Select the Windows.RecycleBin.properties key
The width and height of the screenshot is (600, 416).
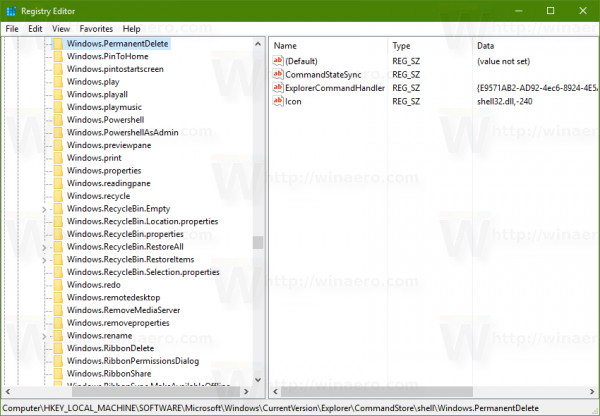tap(125, 234)
